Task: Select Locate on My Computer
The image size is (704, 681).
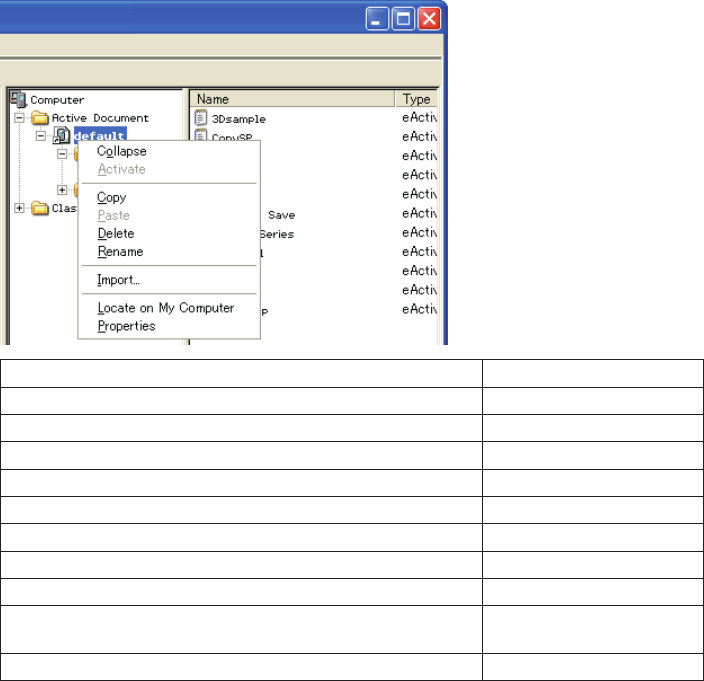Action: pos(166,308)
